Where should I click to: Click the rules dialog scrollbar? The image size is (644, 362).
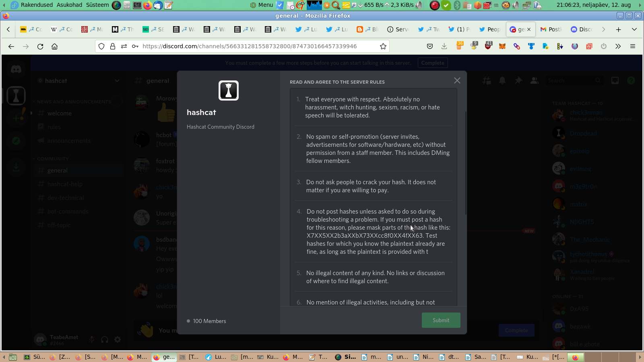(x=466, y=163)
